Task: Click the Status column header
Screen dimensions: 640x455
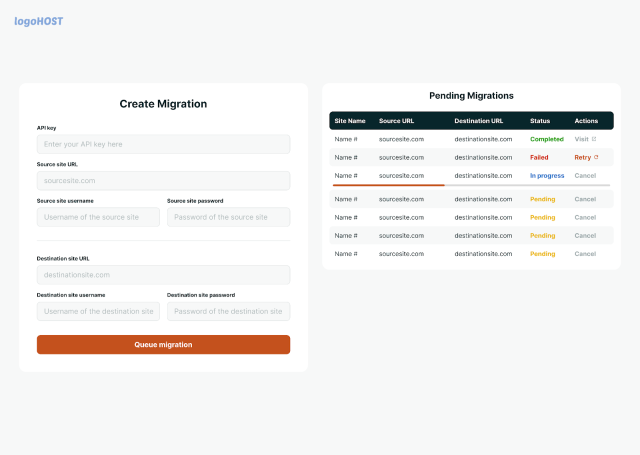Action: click(540, 121)
